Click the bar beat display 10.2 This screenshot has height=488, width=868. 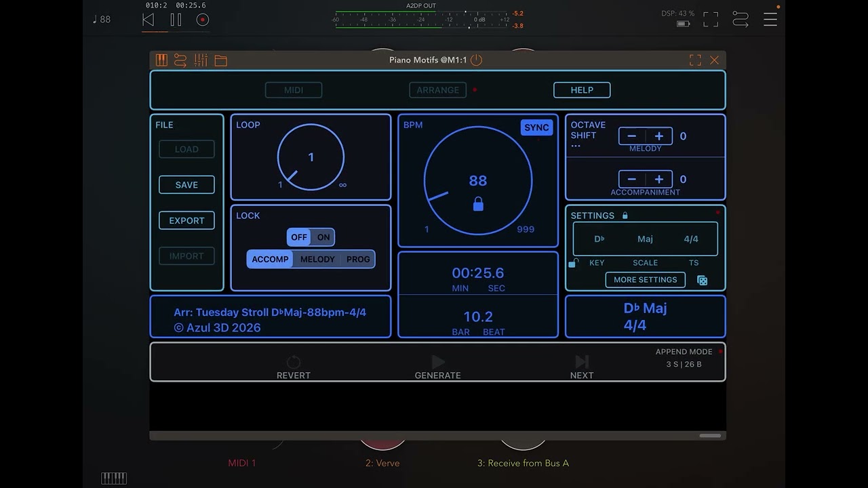pos(478,317)
